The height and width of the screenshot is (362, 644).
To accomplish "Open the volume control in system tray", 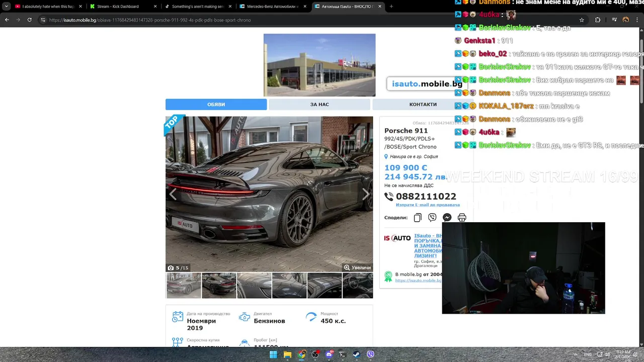I will [x=606, y=354].
